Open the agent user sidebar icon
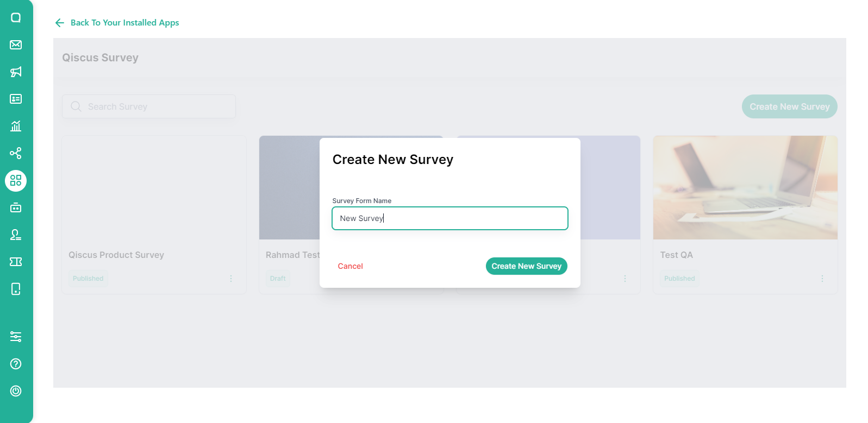 [x=16, y=235]
